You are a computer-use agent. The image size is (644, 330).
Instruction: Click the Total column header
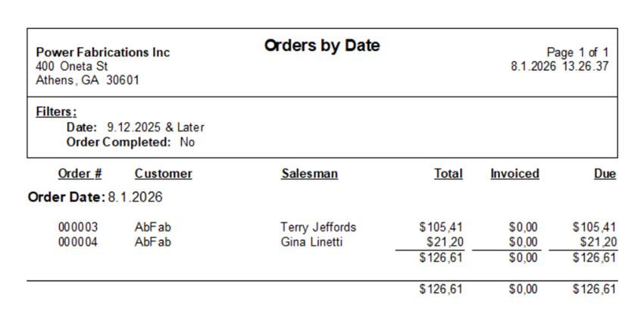pos(449,174)
